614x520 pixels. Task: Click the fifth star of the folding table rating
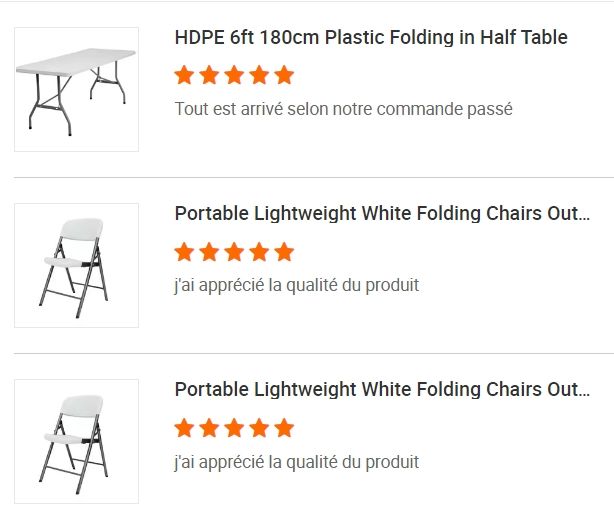point(284,75)
